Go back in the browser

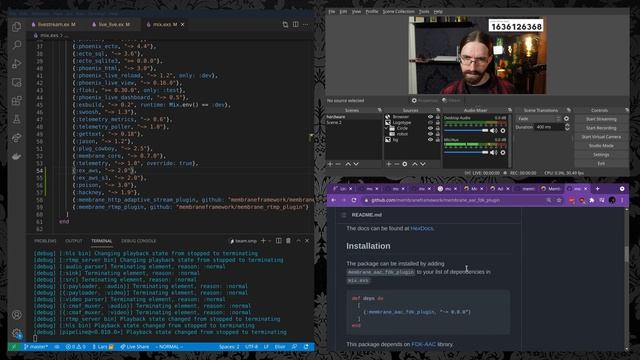[x=333, y=200]
